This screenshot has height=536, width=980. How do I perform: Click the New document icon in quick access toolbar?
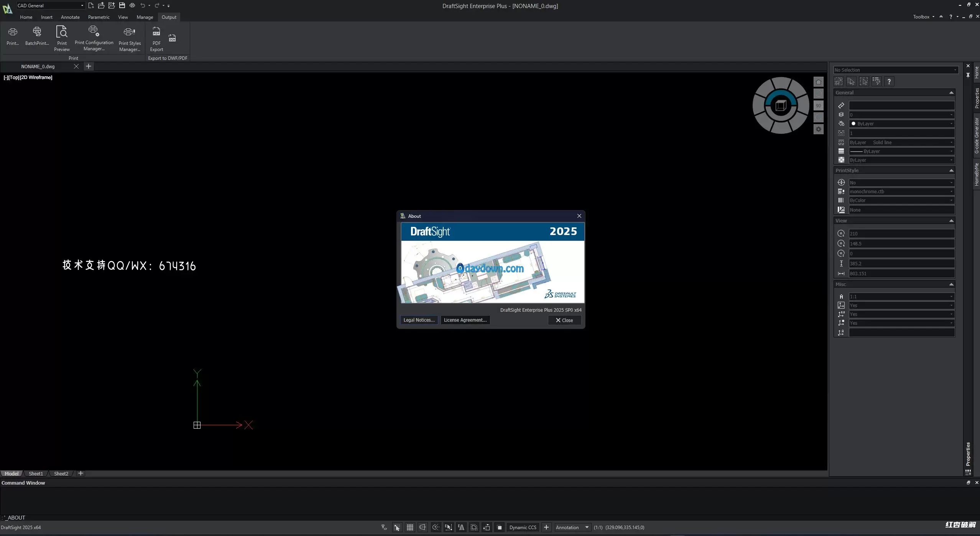coord(91,5)
